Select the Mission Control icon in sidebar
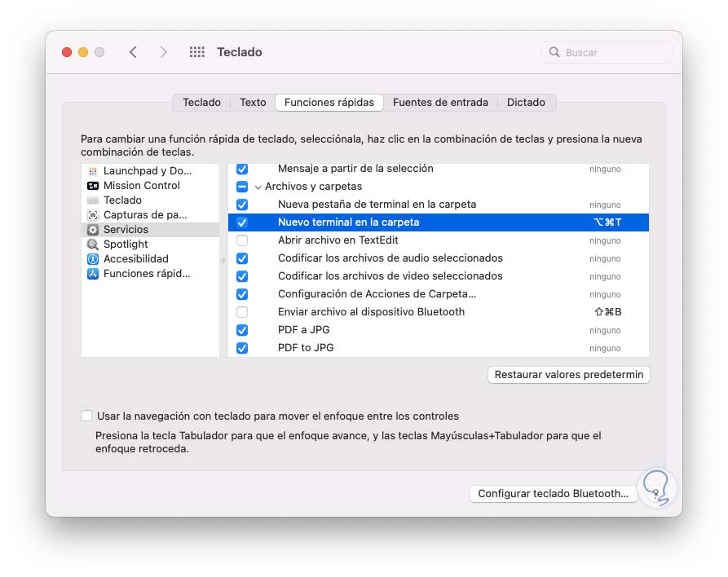Image resolution: width=728 pixels, height=577 pixels. coord(93,186)
